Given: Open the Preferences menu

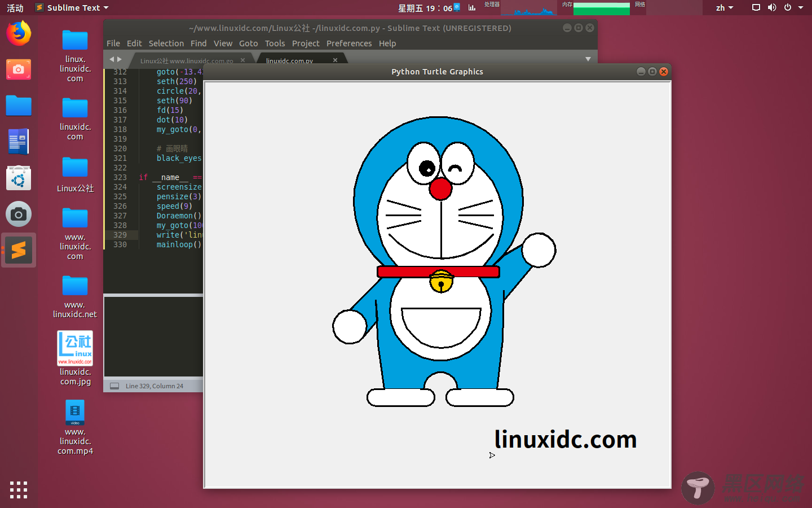Looking at the screenshot, I should pyautogui.click(x=349, y=43).
